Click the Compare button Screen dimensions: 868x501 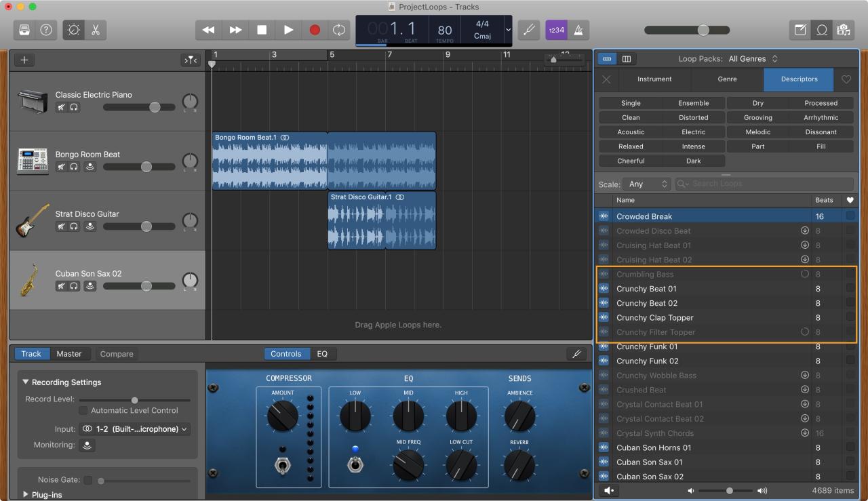(x=116, y=353)
